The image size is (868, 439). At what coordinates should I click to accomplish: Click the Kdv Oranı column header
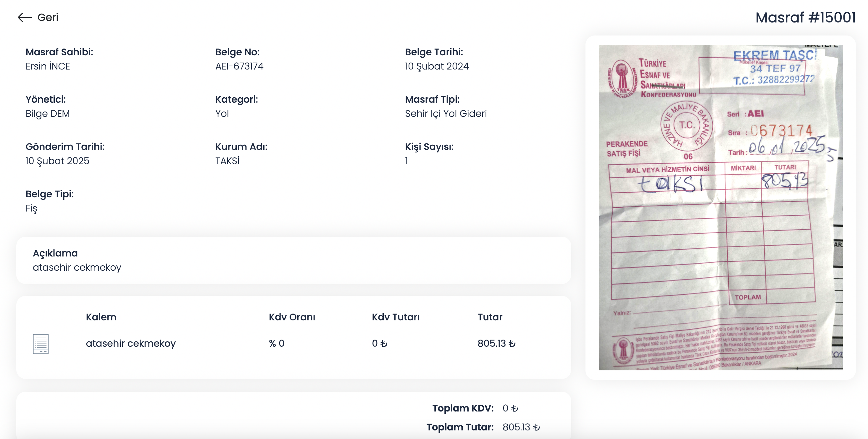click(292, 317)
